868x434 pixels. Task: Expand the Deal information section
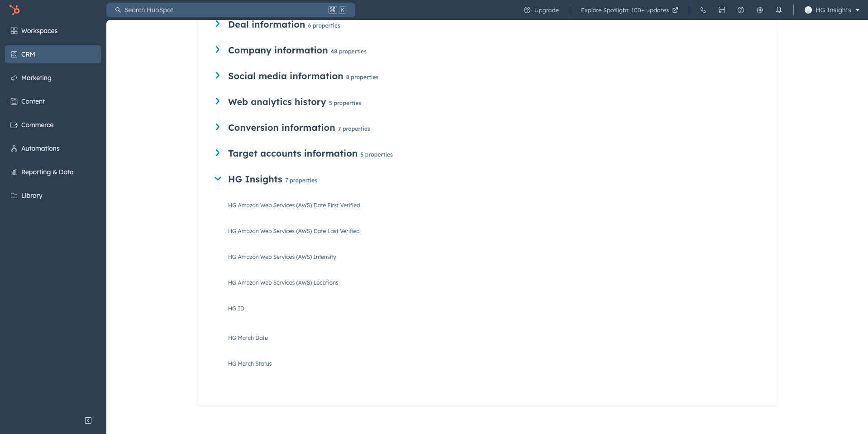pos(218,24)
